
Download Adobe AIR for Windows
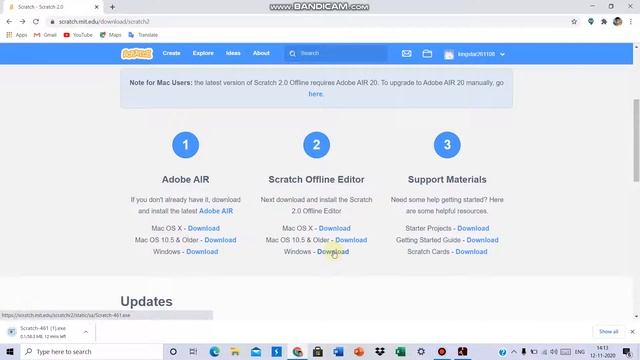(202, 252)
